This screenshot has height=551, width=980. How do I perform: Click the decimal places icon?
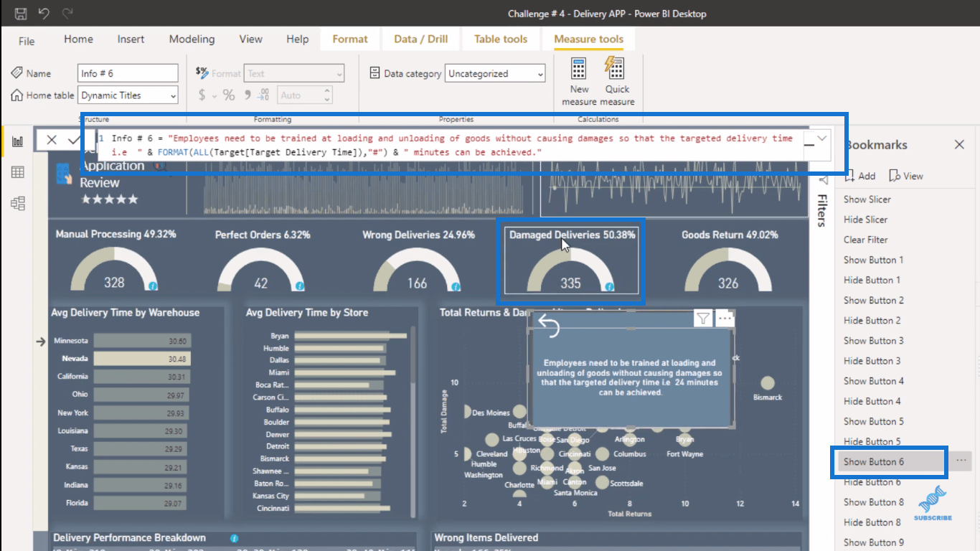(x=263, y=95)
